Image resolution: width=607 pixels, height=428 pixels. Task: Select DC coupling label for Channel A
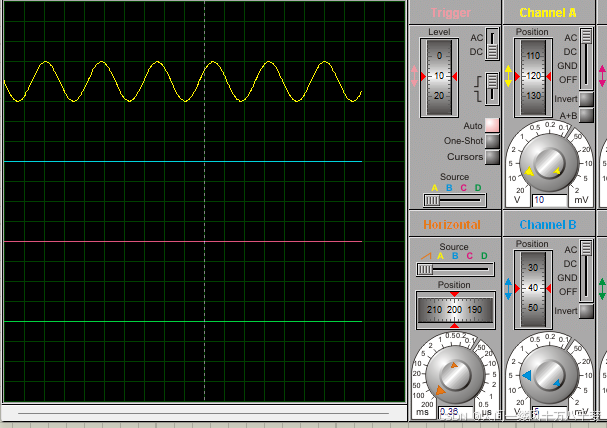pos(570,51)
